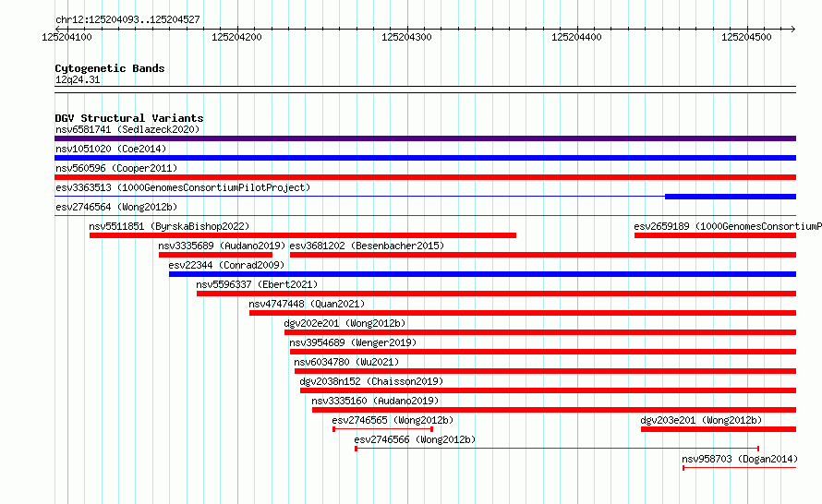The height and width of the screenshot is (504, 822).
Task: Click esv3363513 (1000GenomesConsortiumPilotProject) label
Action: click(183, 187)
